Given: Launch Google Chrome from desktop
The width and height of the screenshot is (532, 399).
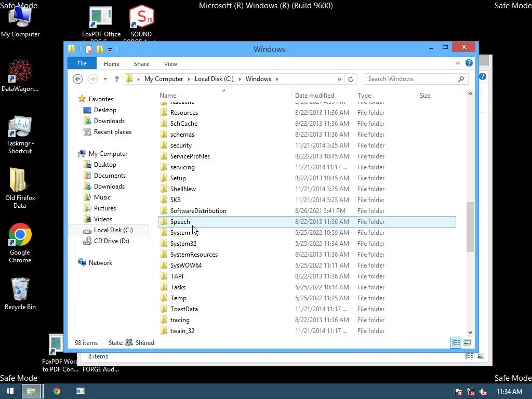Looking at the screenshot, I should pyautogui.click(x=20, y=243).
